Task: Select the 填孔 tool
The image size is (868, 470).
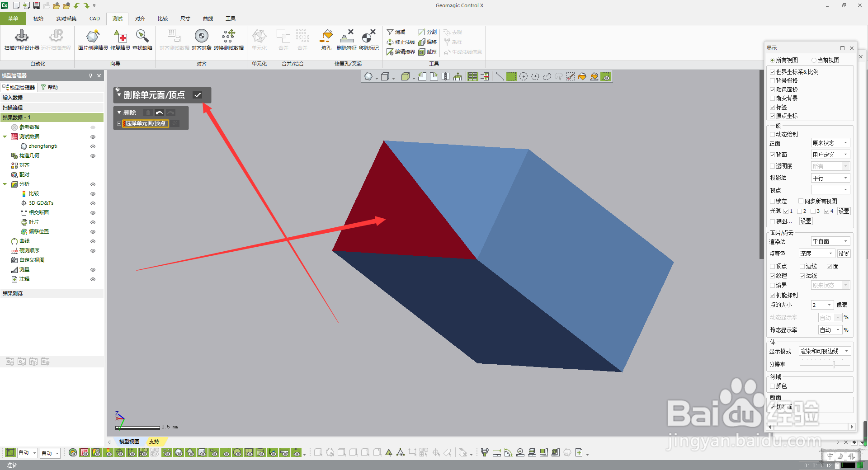Action: point(326,40)
